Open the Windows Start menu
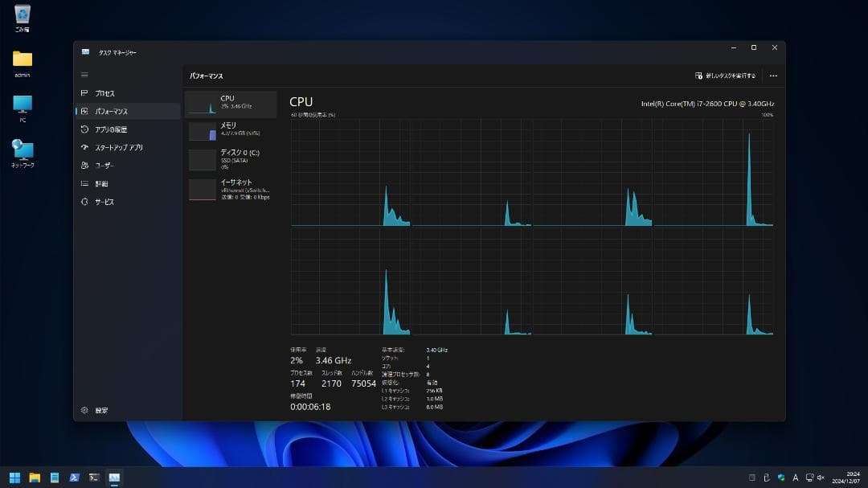The width and height of the screenshot is (868, 488). click(x=15, y=478)
